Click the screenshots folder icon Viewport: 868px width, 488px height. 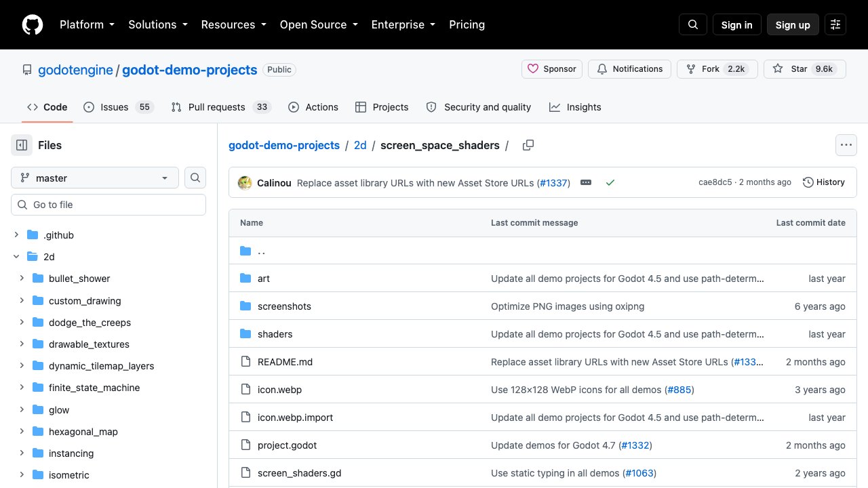tap(245, 306)
